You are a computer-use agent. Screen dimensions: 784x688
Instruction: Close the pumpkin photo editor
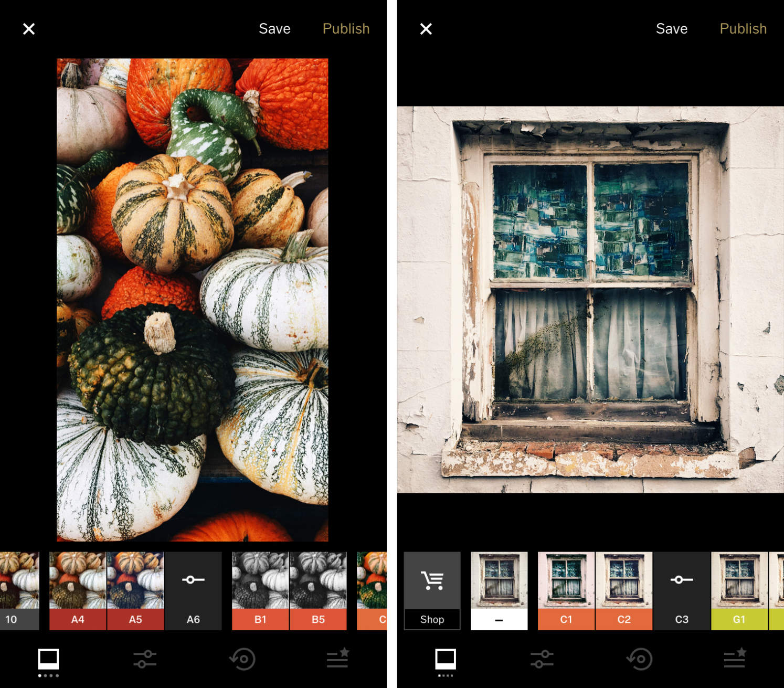pos(29,29)
